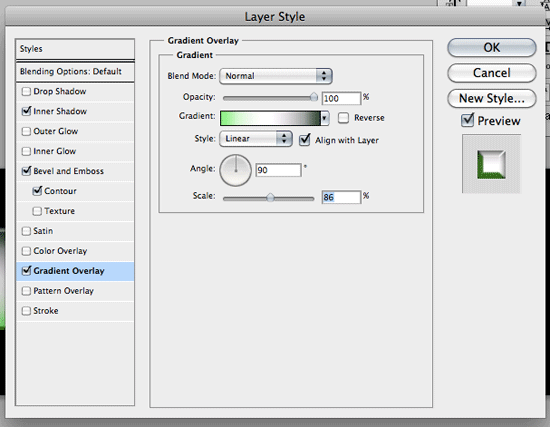Image resolution: width=550 pixels, height=427 pixels.
Task: Enable the Outer Glow checkbox
Action: click(x=26, y=131)
